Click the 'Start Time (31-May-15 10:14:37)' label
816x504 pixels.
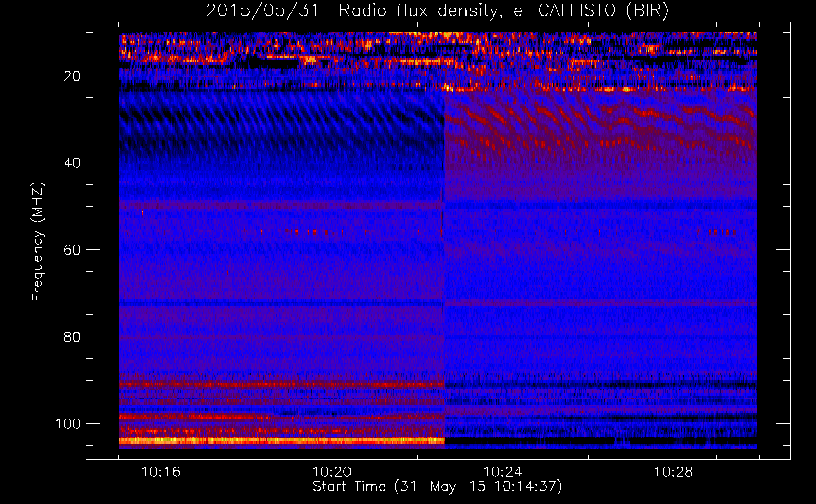(437, 487)
